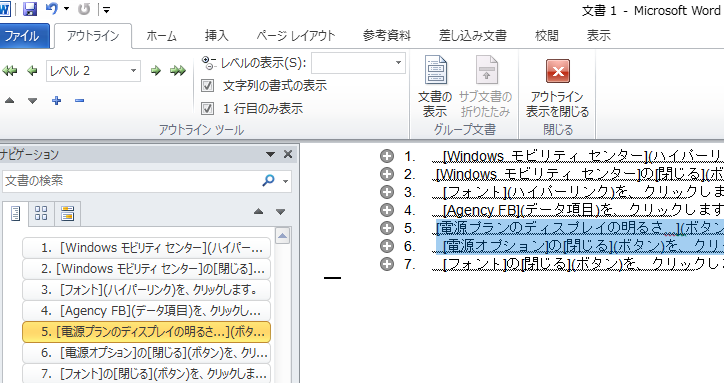The image size is (724, 383).
Task: Demote to body text with double right arrows
Action: click(178, 71)
